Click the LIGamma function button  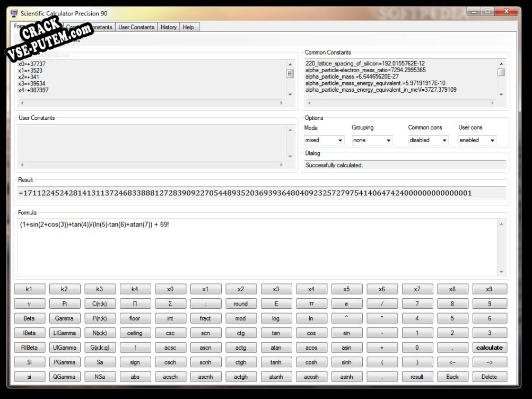coord(65,333)
